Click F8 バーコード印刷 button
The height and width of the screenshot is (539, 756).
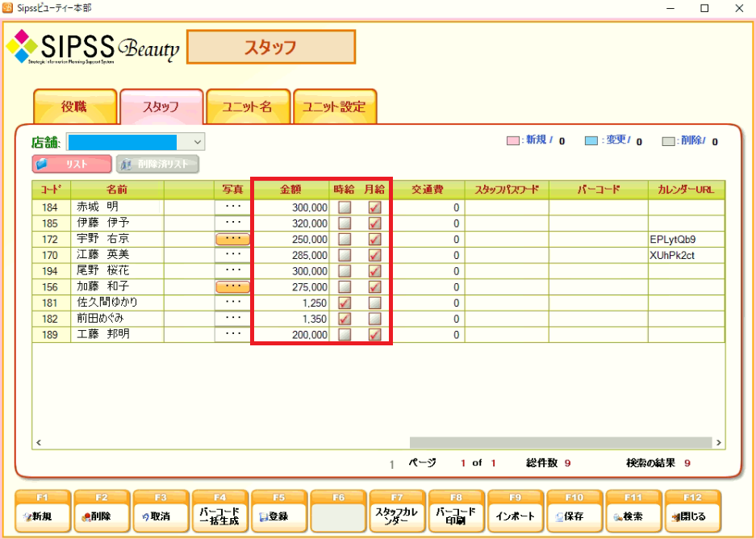click(x=456, y=511)
